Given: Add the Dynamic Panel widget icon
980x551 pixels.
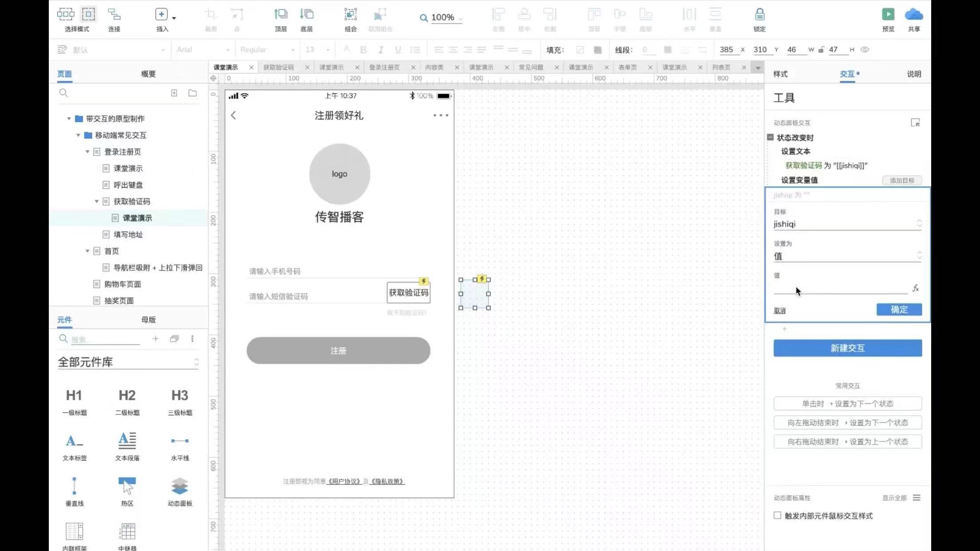Looking at the screenshot, I should [x=180, y=487].
